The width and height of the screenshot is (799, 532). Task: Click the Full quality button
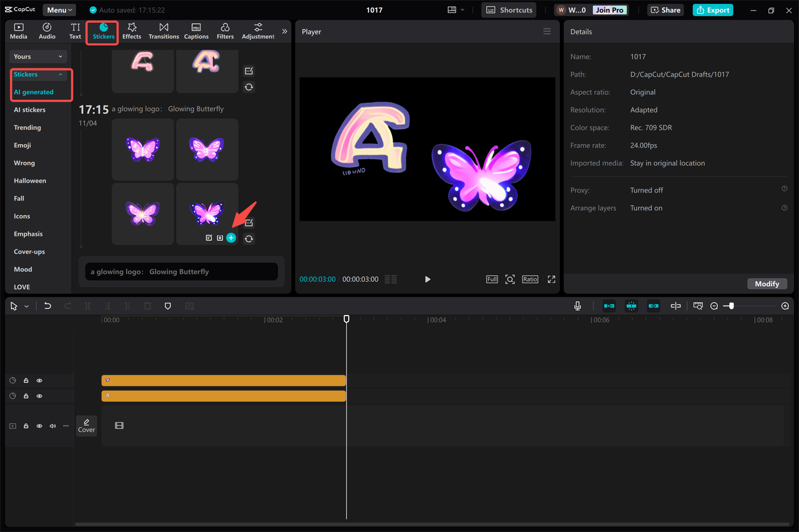coord(492,279)
